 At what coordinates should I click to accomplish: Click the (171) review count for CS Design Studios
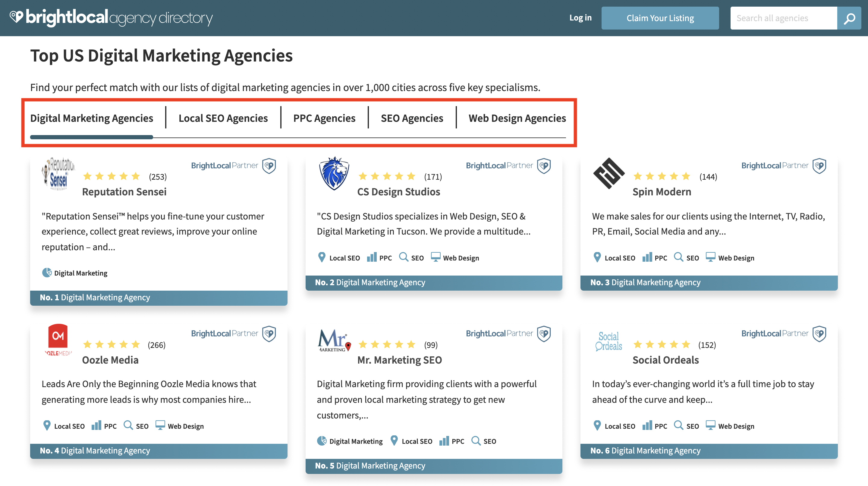pos(433,177)
